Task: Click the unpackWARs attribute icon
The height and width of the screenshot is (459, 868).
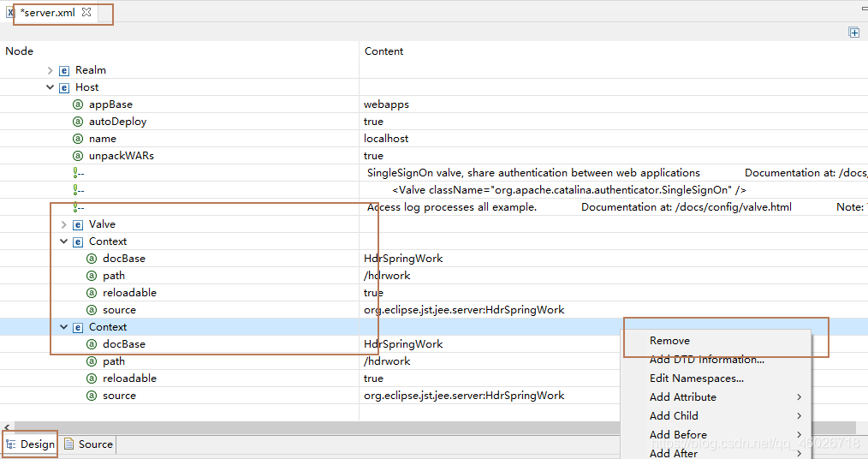Action: (x=78, y=156)
